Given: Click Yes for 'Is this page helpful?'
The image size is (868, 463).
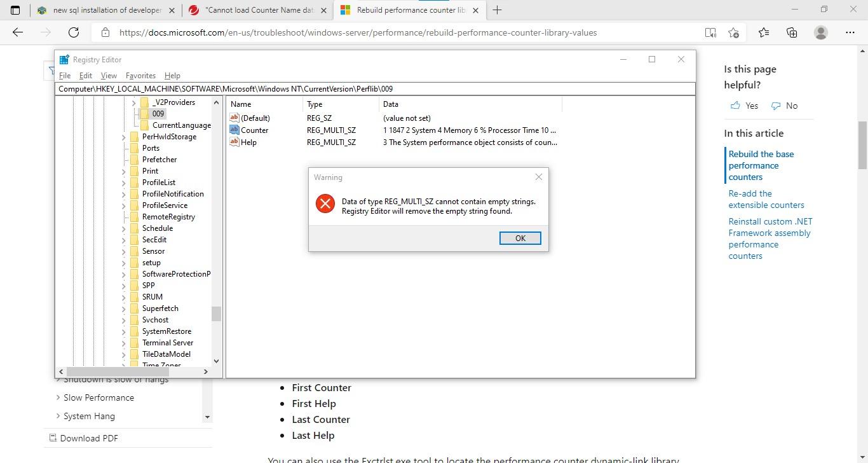Looking at the screenshot, I should (744, 106).
